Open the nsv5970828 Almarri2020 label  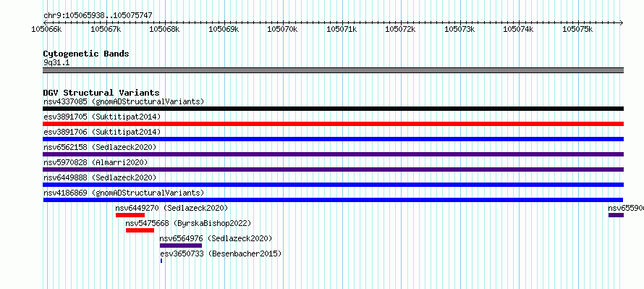pos(96,162)
